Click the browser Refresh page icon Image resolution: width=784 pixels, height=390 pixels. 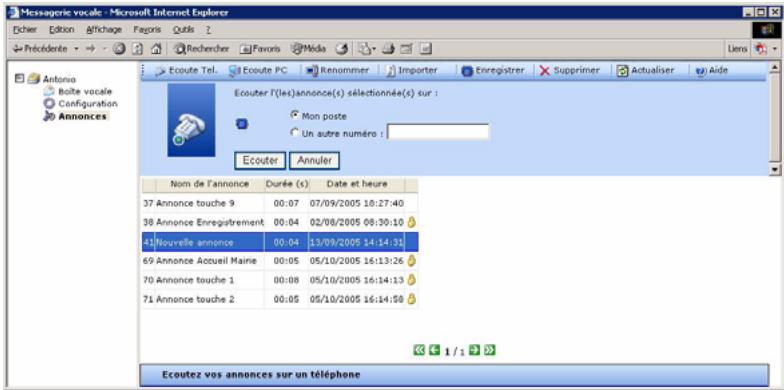click(138, 49)
